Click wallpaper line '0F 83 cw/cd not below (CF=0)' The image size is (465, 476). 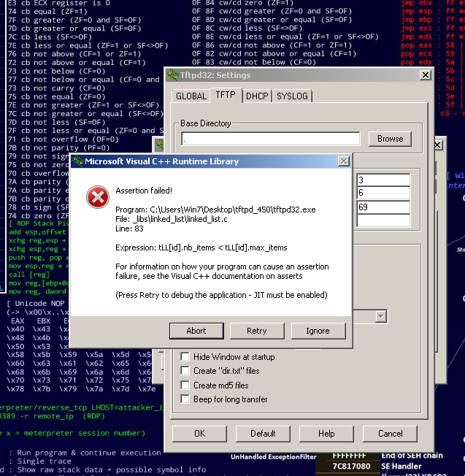[x=254, y=62]
